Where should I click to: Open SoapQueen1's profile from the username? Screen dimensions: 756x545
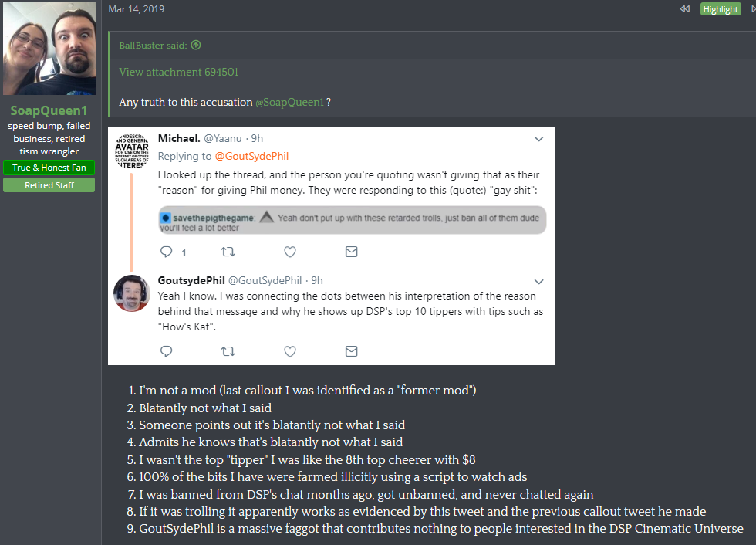49,110
